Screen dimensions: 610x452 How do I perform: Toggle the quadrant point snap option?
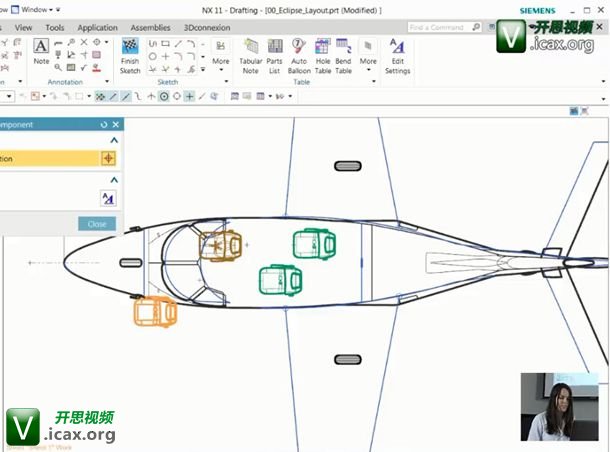pos(177,96)
